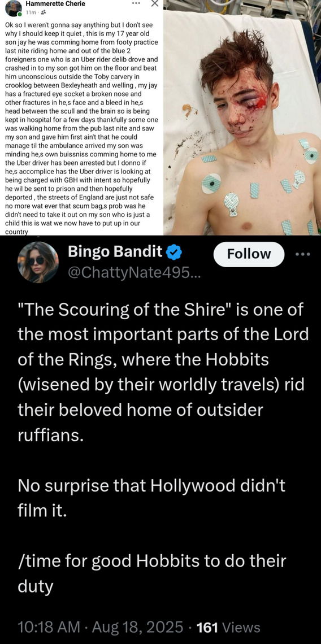Screen dimensions: 321x644
Task: Open Bingo Bandit's avatar with sunglasses
Action: click(38, 263)
